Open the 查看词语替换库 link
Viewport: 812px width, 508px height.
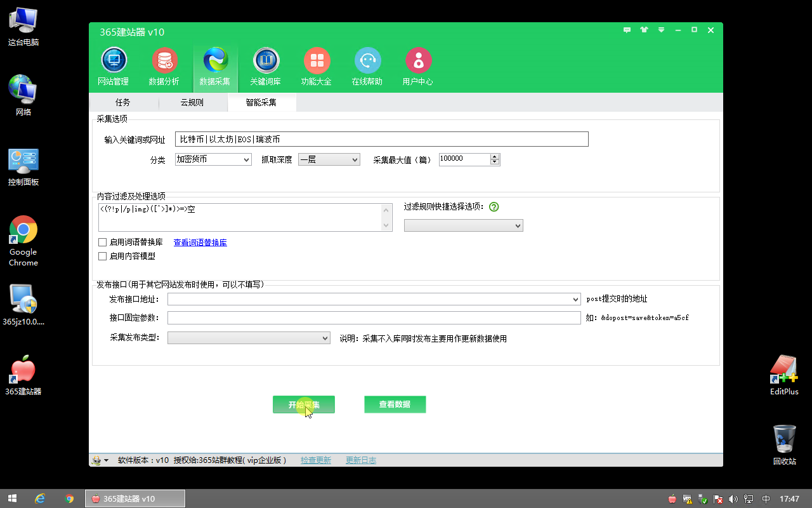pos(200,243)
